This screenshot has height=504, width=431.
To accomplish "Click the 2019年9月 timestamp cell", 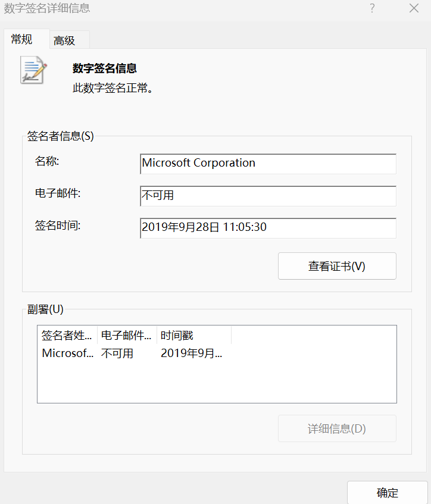I will 191,353.
